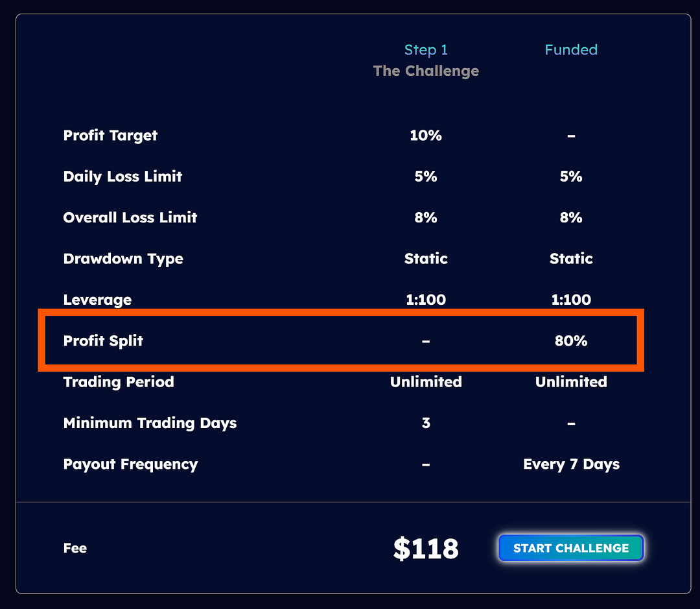Click the $118 fee amount
Screen dimensions: 700x609
[x=426, y=548]
